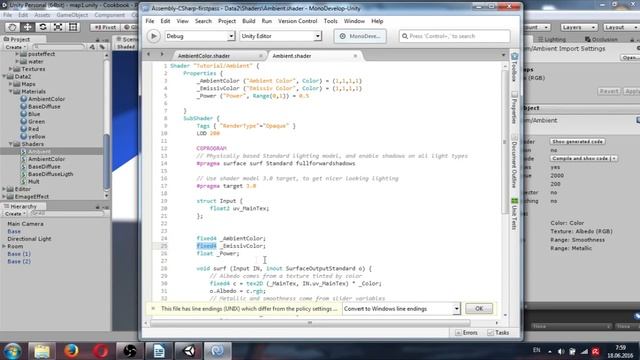This screenshot has width=640, height=360.
Task: Switch to Unity from the taskbar
Action: tap(189, 351)
